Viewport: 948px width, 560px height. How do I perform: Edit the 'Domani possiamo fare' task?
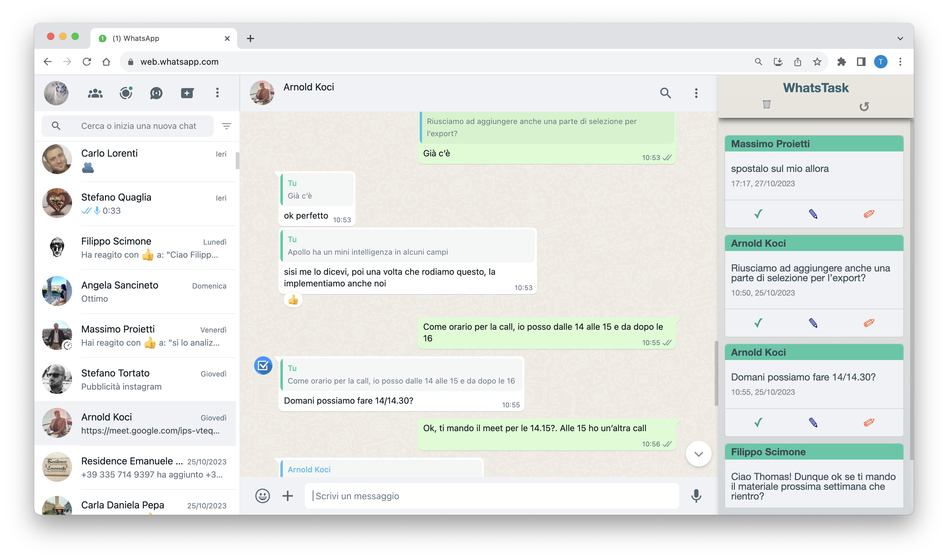pyautogui.click(x=813, y=422)
